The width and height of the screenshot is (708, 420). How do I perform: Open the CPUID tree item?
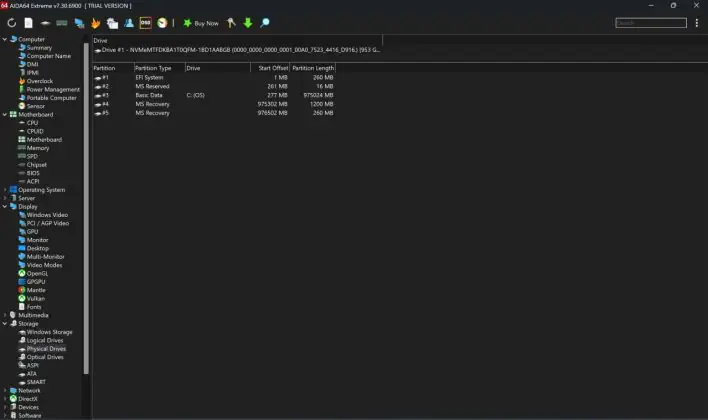[x=35, y=131]
